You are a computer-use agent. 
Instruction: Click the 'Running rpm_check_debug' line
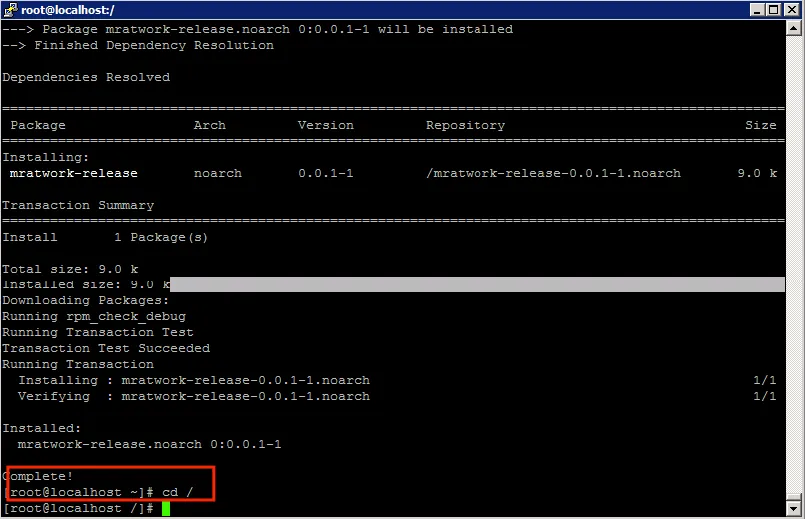94,317
